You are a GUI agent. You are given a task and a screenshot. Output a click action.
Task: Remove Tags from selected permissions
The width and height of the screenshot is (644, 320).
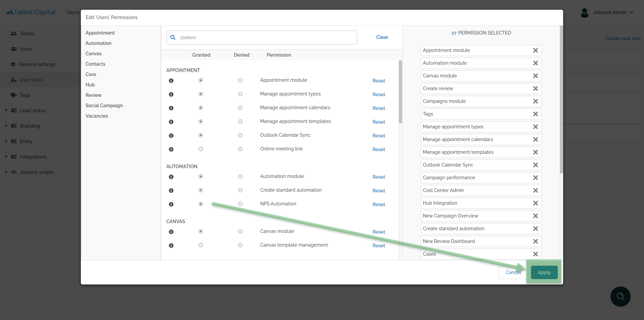(535, 114)
